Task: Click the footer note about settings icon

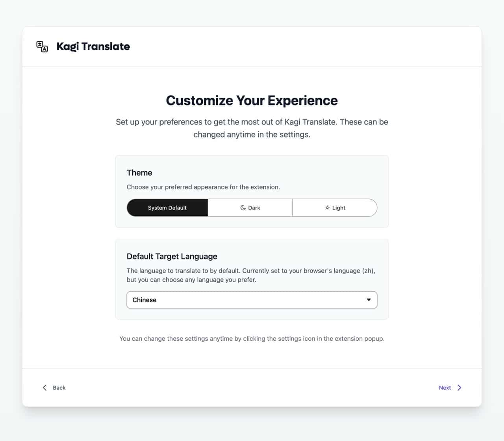Action: tap(252, 339)
